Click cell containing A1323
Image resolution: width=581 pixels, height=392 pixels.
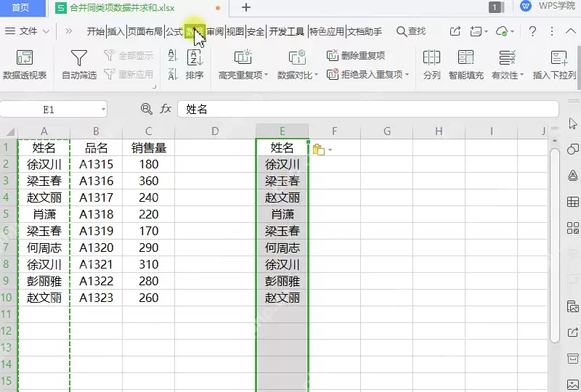96,298
